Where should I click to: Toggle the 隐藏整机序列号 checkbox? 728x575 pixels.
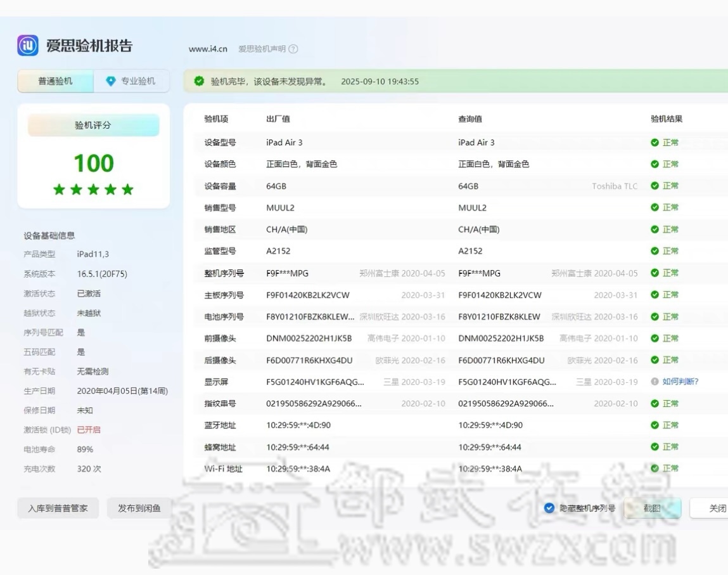click(x=549, y=508)
